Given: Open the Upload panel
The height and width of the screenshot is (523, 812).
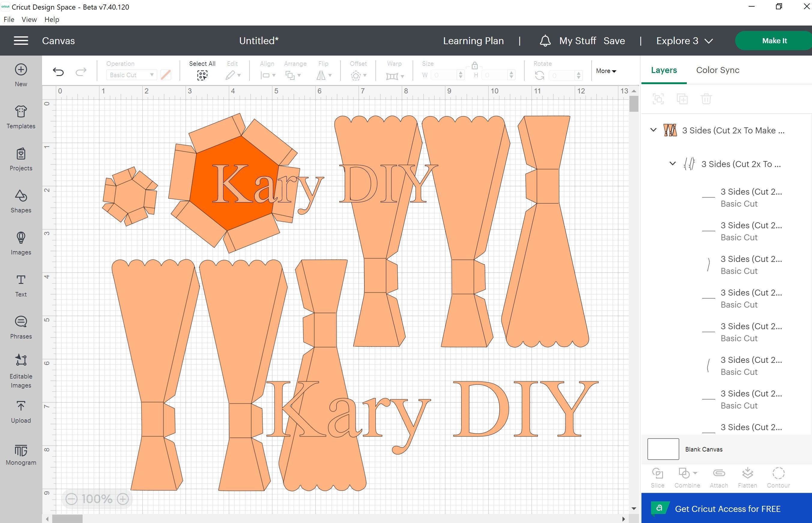Looking at the screenshot, I should (x=21, y=412).
